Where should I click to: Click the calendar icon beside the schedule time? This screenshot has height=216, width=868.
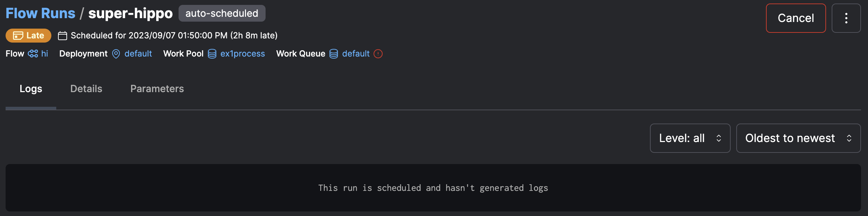[63, 35]
